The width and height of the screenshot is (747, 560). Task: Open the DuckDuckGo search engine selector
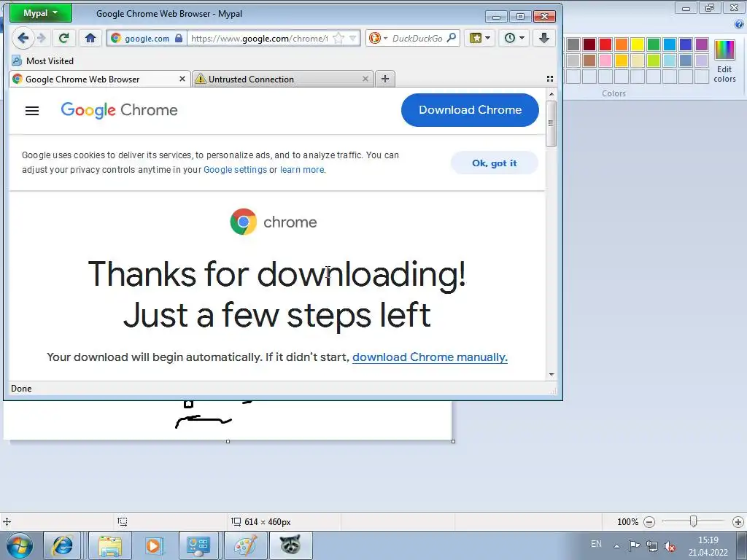pyautogui.click(x=378, y=38)
